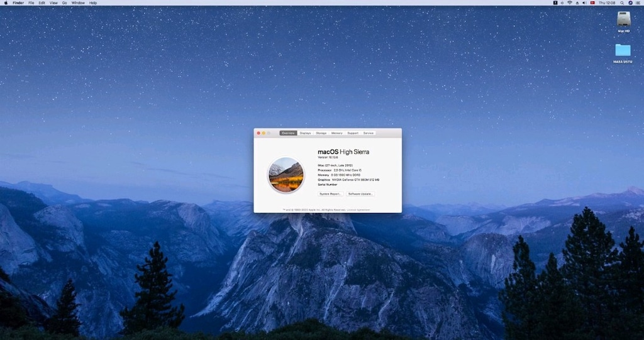Minimize the About This Mac window

tap(264, 133)
